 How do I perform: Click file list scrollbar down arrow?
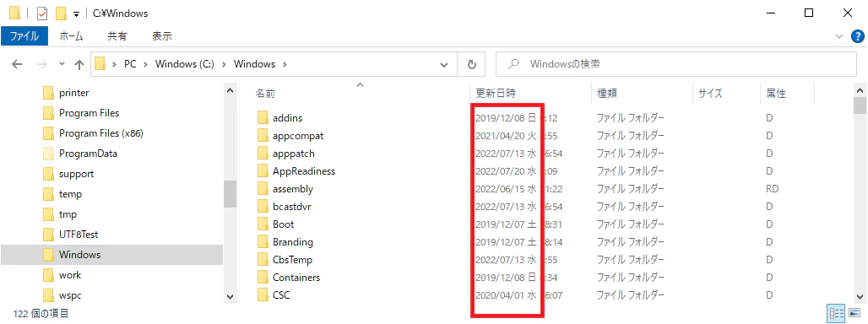point(860,297)
